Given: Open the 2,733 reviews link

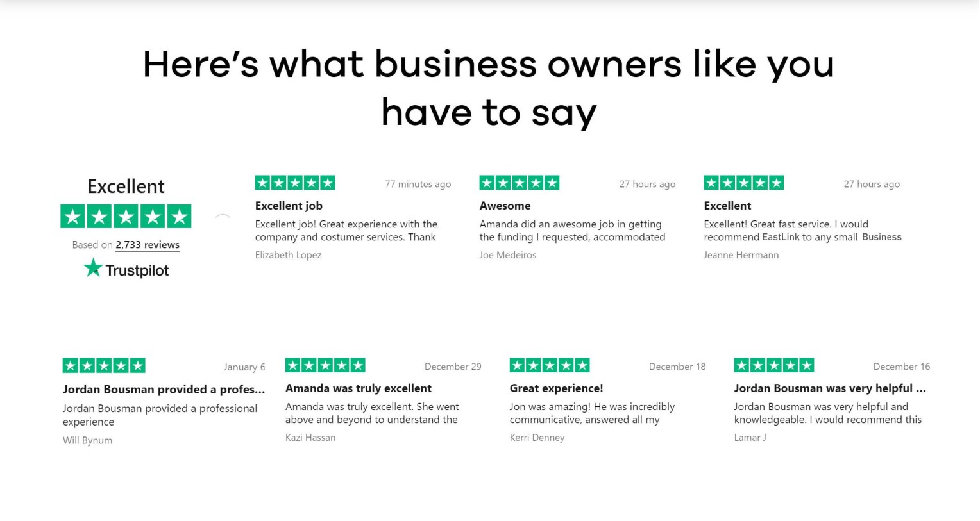Looking at the screenshot, I should (x=147, y=245).
